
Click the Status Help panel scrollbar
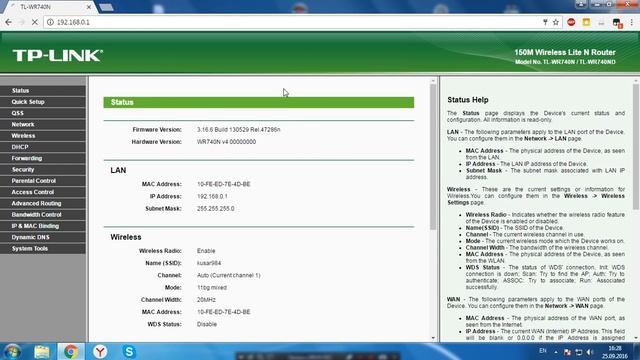coord(636,147)
